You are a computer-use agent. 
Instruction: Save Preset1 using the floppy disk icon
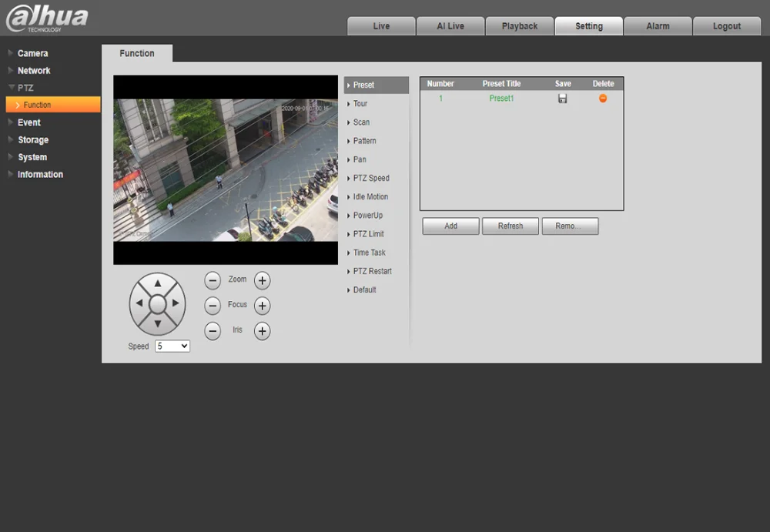[x=563, y=99]
